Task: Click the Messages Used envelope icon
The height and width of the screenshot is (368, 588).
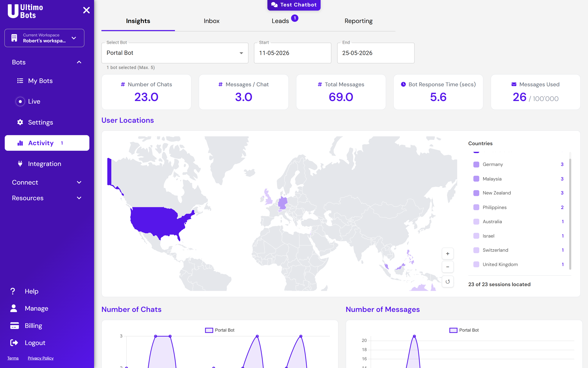Action: (x=514, y=84)
